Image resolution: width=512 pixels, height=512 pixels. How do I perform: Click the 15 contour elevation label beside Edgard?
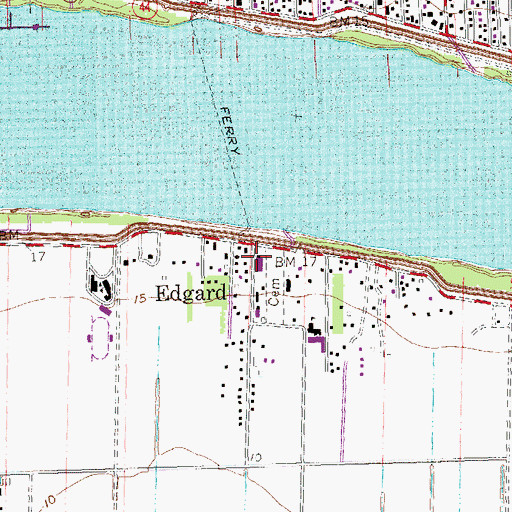point(141,298)
